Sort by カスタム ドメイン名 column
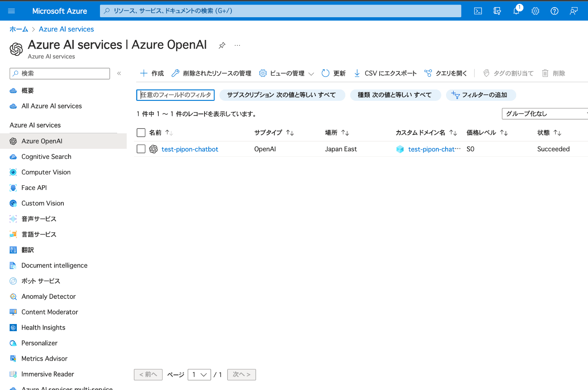This screenshot has width=588, height=390. coord(426,133)
